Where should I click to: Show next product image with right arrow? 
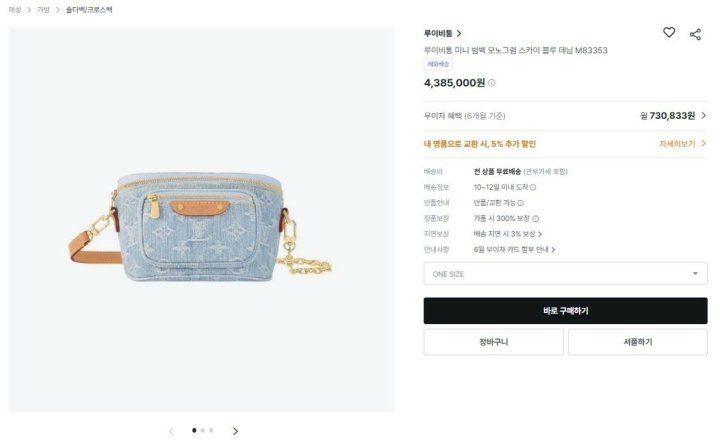[x=235, y=431]
